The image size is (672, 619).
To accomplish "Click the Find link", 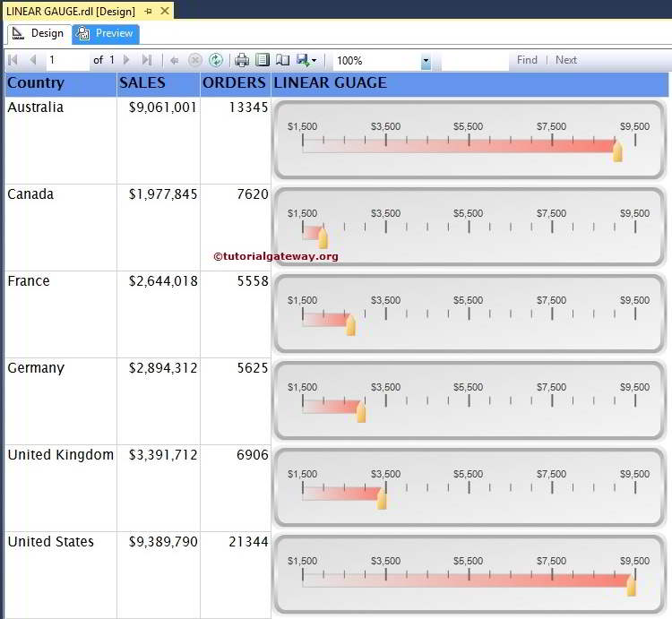I will coord(527,60).
